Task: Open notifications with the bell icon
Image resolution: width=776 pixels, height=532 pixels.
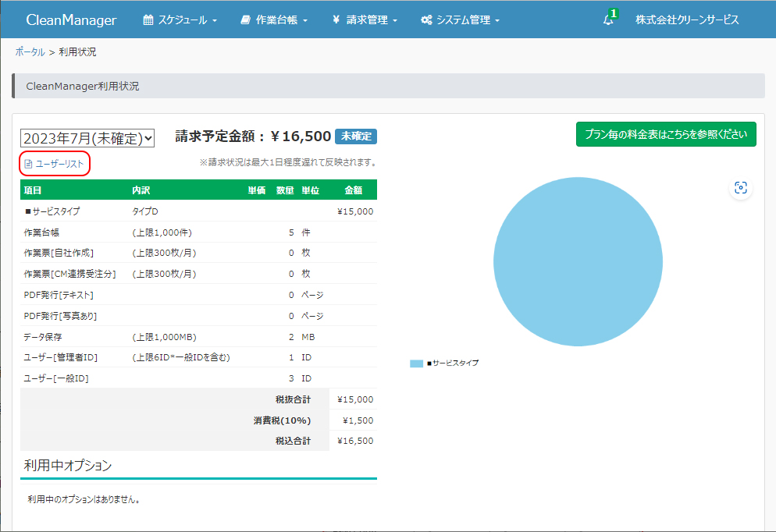Action: [608, 20]
